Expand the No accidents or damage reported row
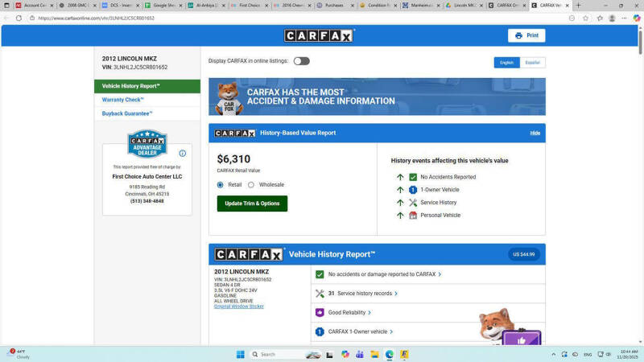This screenshot has width=644, height=362. click(x=384, y=274)
